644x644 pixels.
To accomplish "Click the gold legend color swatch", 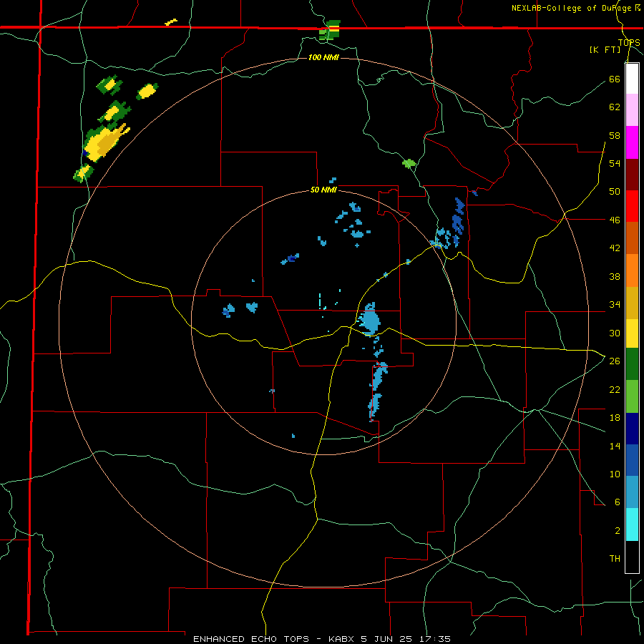I will [x=632, y=303].
